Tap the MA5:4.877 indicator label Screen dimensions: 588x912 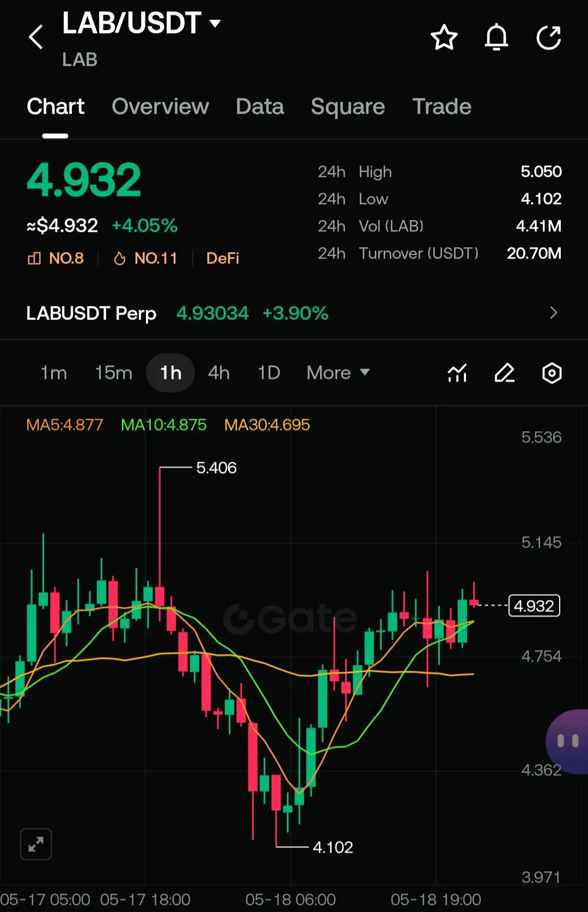point(65,425)
